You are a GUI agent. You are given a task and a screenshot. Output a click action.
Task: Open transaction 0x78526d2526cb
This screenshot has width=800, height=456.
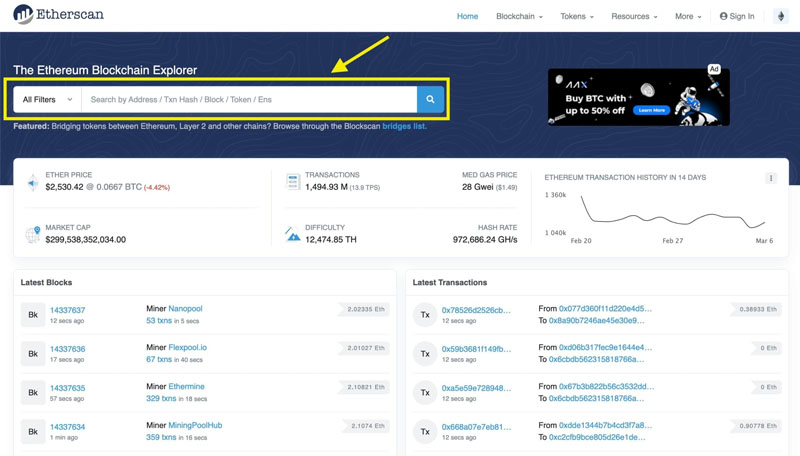476,310
